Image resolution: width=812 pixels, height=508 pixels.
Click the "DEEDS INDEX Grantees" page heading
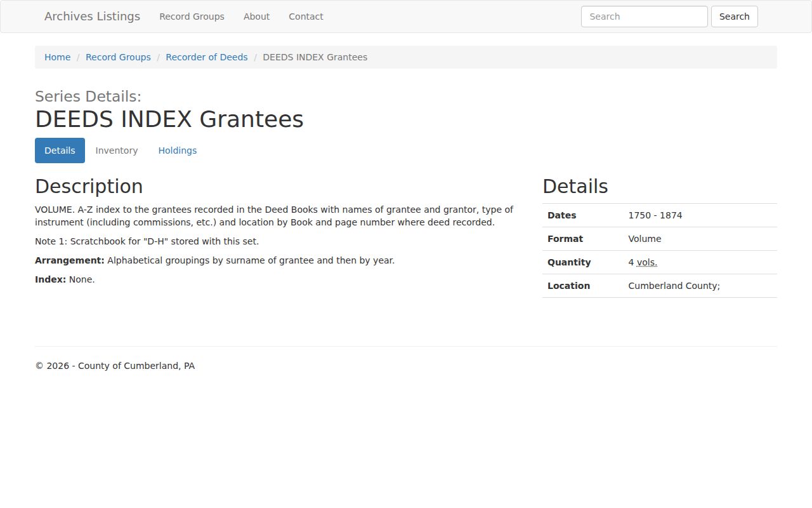tap(169, 119)
